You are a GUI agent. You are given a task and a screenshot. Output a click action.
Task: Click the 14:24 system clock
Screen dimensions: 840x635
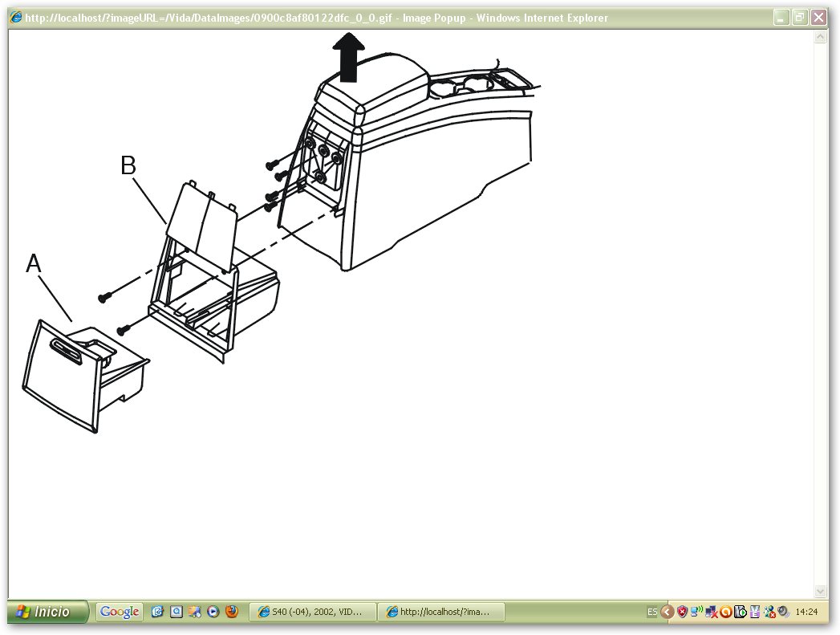[x=806, y=612]
